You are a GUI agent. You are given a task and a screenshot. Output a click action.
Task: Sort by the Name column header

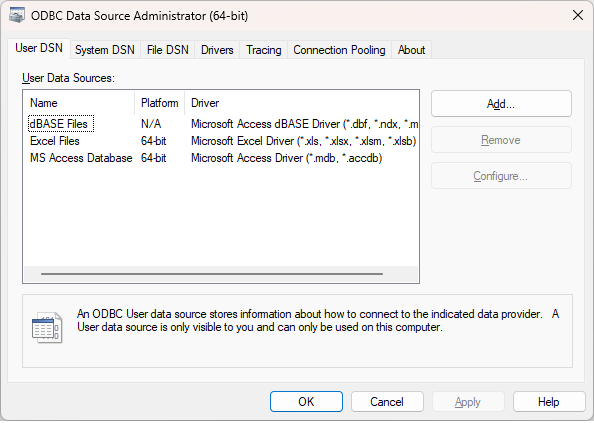(79, 103)
